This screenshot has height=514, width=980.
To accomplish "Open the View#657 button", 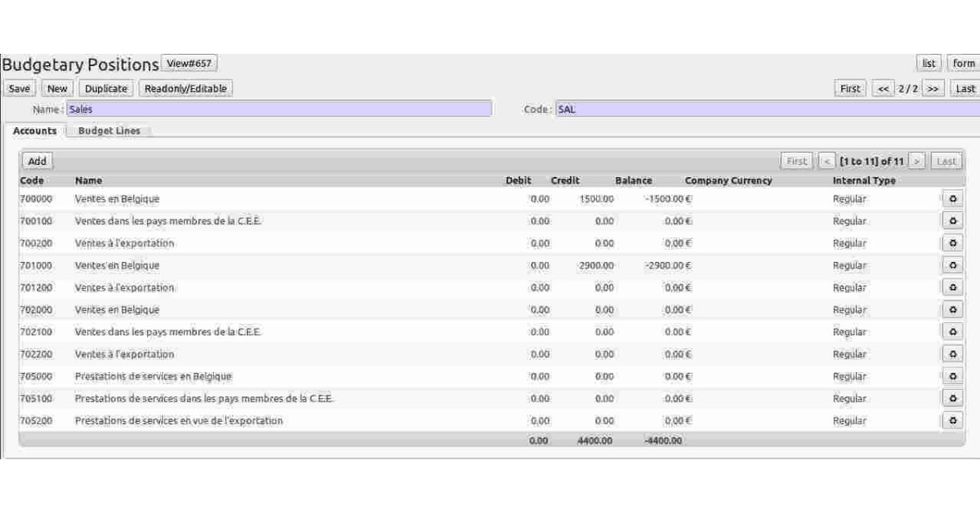I will (189, 64).
